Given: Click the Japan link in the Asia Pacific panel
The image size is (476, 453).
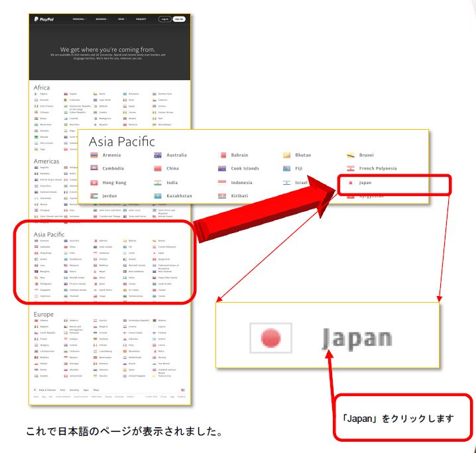Looking at the screenshot, I should tap(365, 183).
